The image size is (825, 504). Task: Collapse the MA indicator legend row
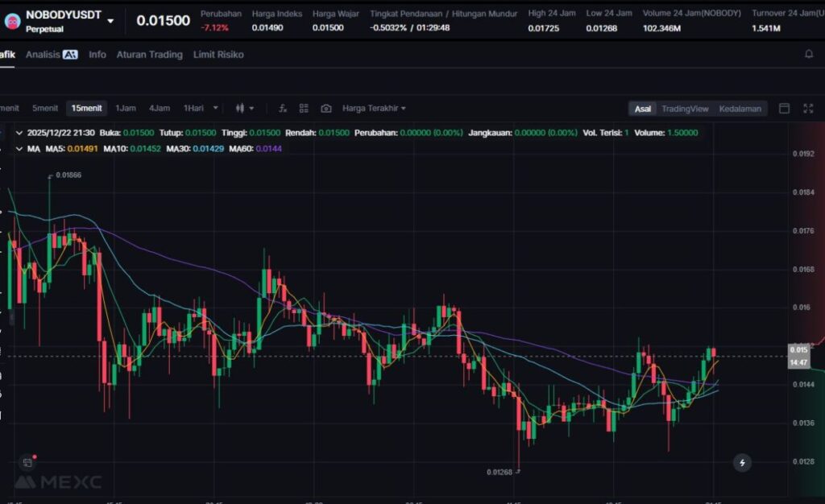point(19,149)
